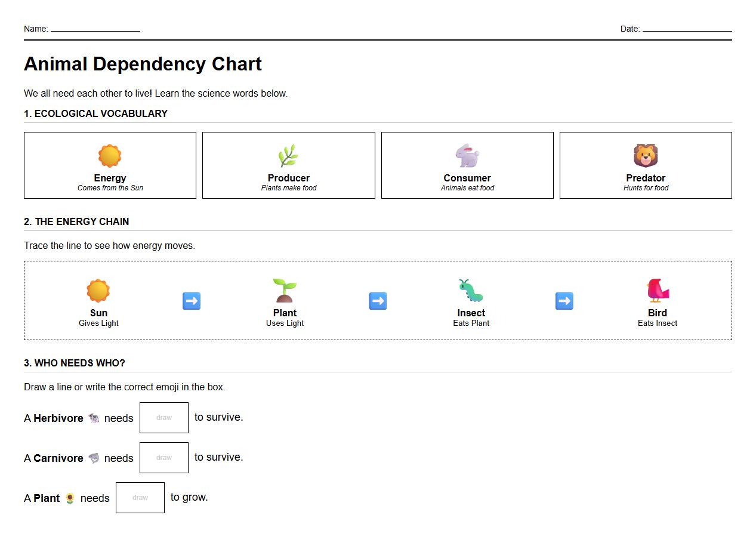Click the Bird icon labeled Eats Insect
This screenshot has height=555, width=756.
(x=658, y=290)
